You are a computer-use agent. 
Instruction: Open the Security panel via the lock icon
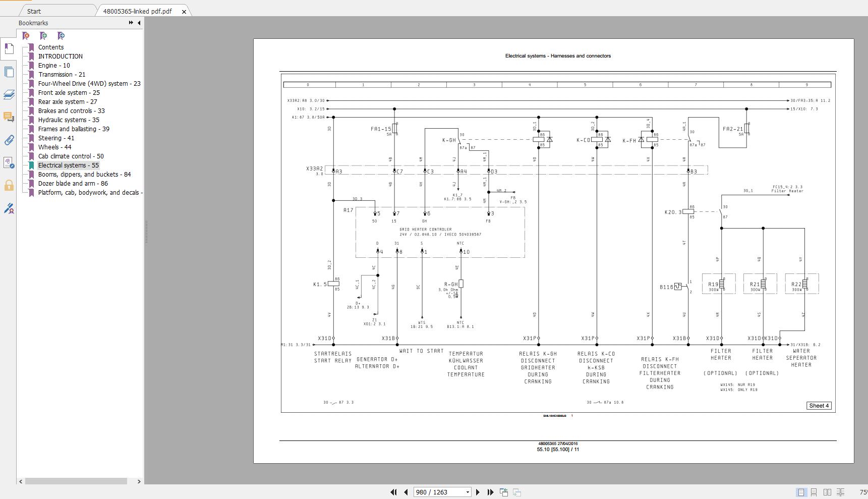(9, 186)
